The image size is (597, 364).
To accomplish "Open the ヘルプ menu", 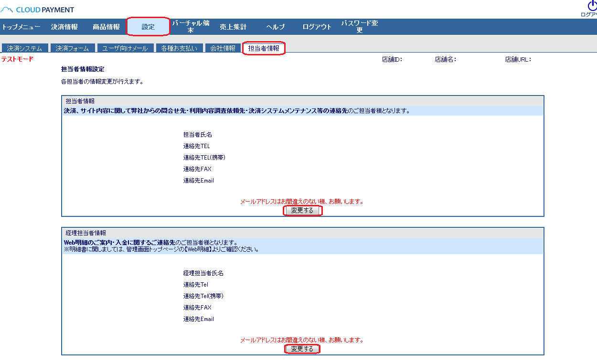I will tap(276, 27).
